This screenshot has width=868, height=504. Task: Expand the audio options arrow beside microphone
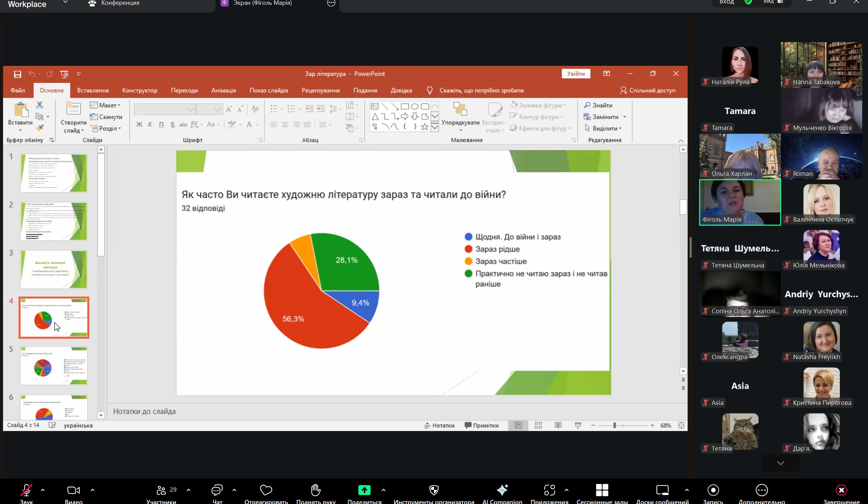(43, 490)
